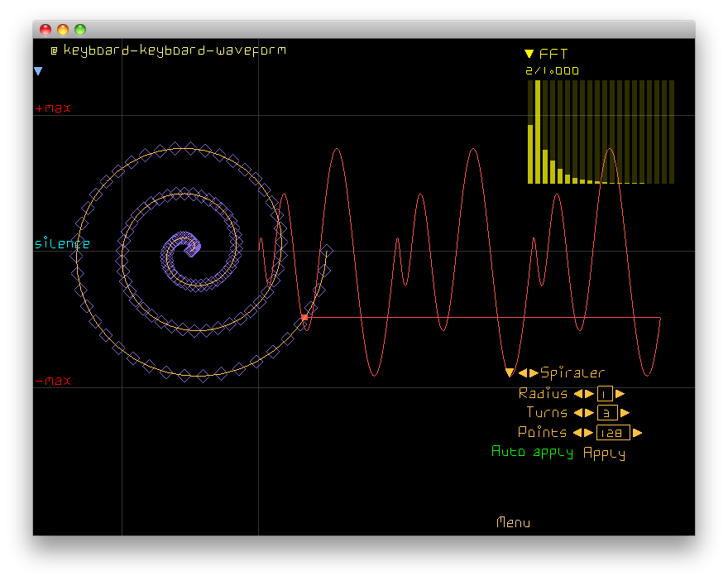The image size is (728, 581).
Task: Decrease Points with the left arrow
Action: click(577, 433)
